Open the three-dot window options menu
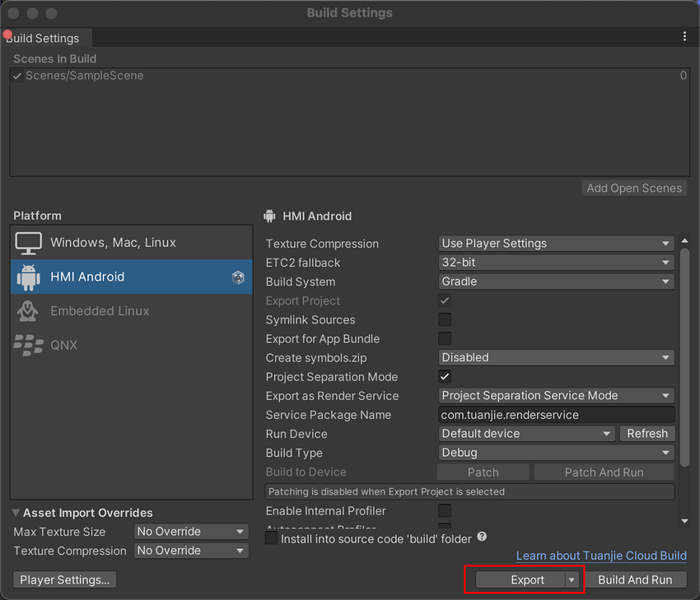Viewport: 700px width, 600px height. point(684,37)
